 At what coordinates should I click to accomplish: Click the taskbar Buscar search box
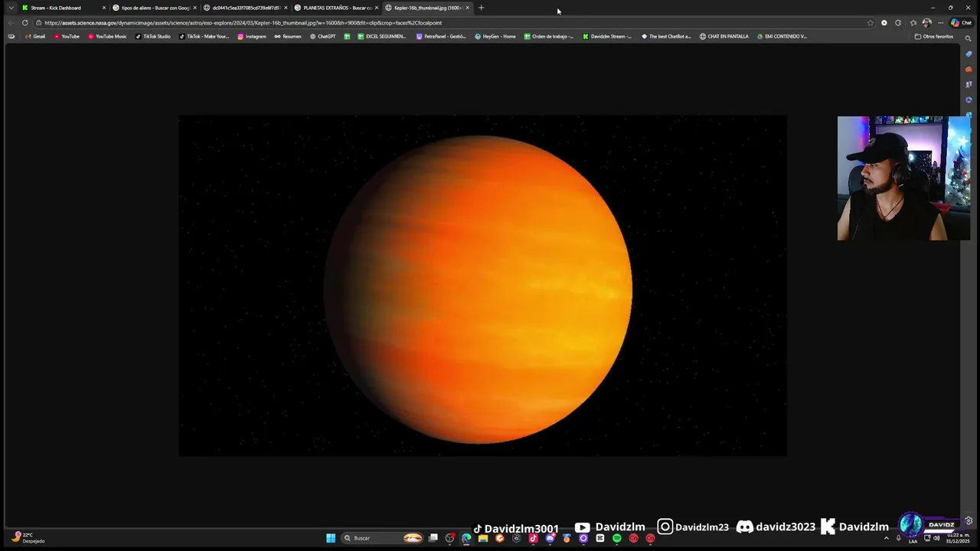coord(382,538)
